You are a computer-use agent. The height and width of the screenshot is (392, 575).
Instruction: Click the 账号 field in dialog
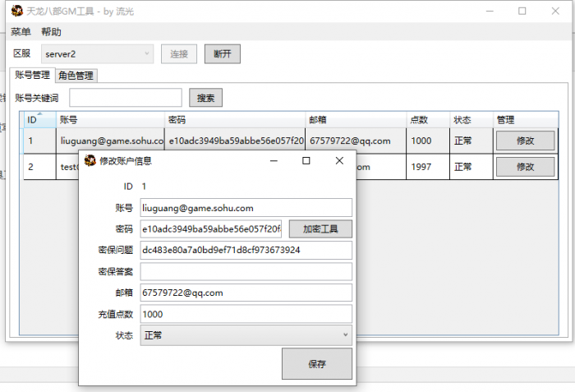pos(246,208)
